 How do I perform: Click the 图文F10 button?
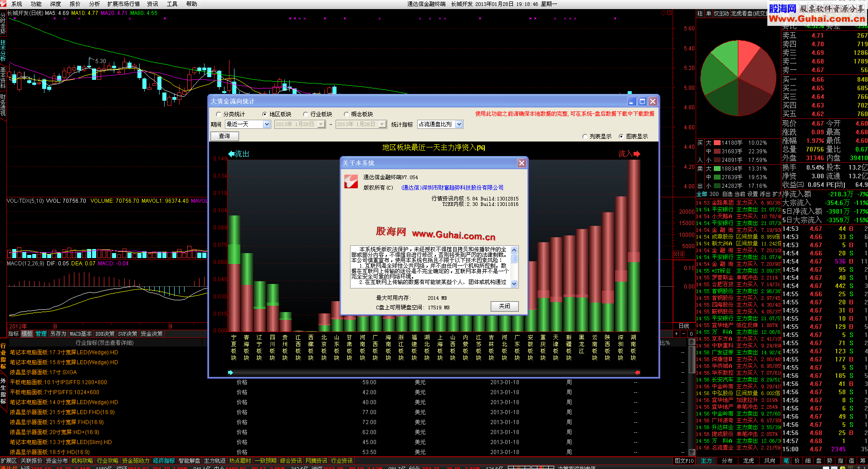pos(684,461)
